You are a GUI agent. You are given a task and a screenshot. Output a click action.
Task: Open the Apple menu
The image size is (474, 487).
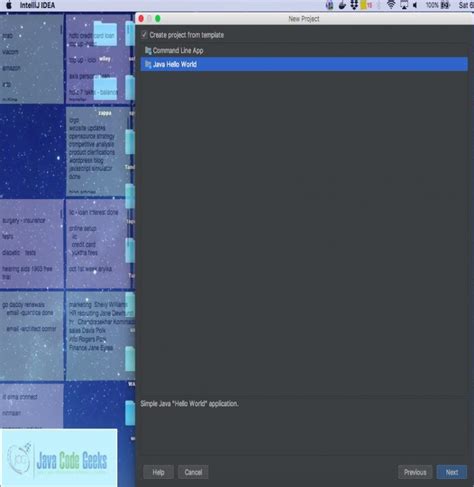pos(9,5)
